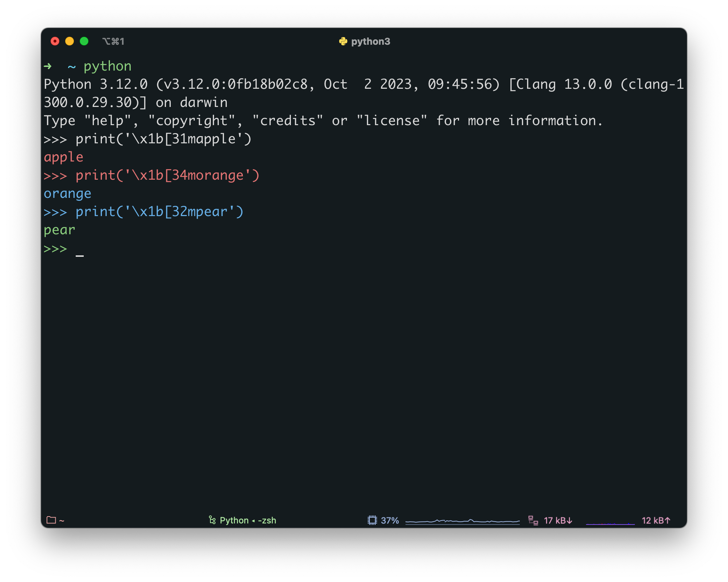Click the network icon in status bar

click(x=533, y=521)
